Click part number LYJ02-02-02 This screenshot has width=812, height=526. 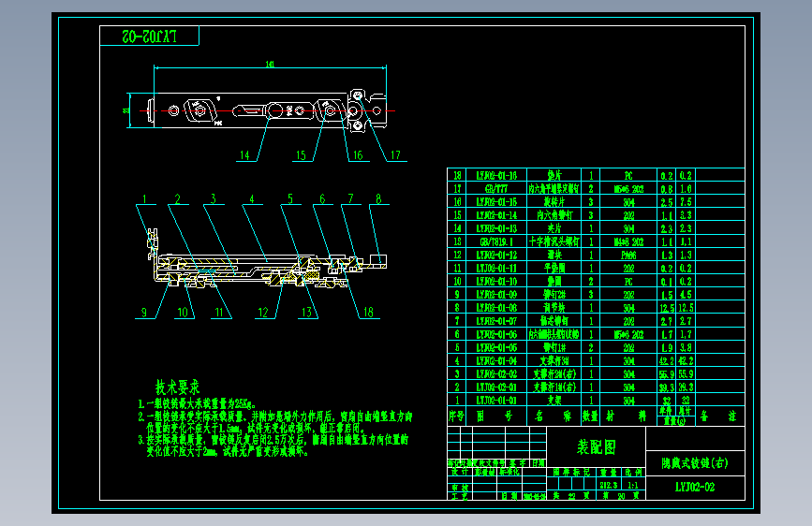click(496, 374)
